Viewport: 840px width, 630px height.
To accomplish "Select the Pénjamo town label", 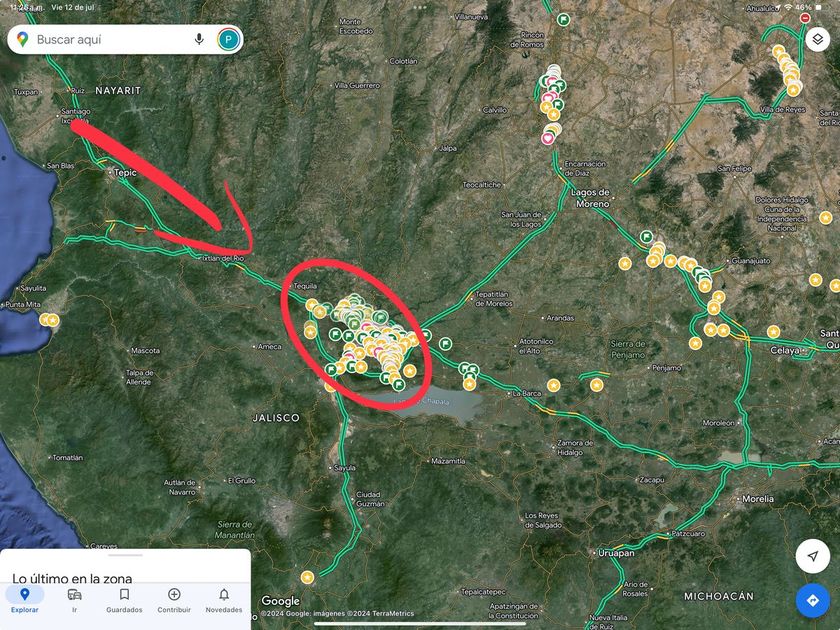I will click(667, 368).
